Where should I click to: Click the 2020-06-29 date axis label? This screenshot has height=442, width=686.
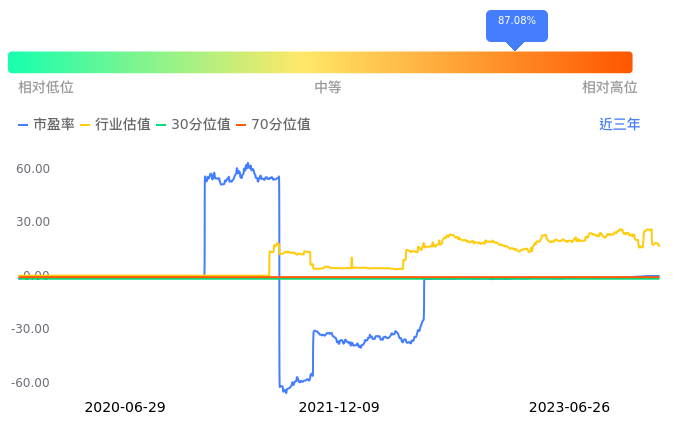click(x=125, y=408)
